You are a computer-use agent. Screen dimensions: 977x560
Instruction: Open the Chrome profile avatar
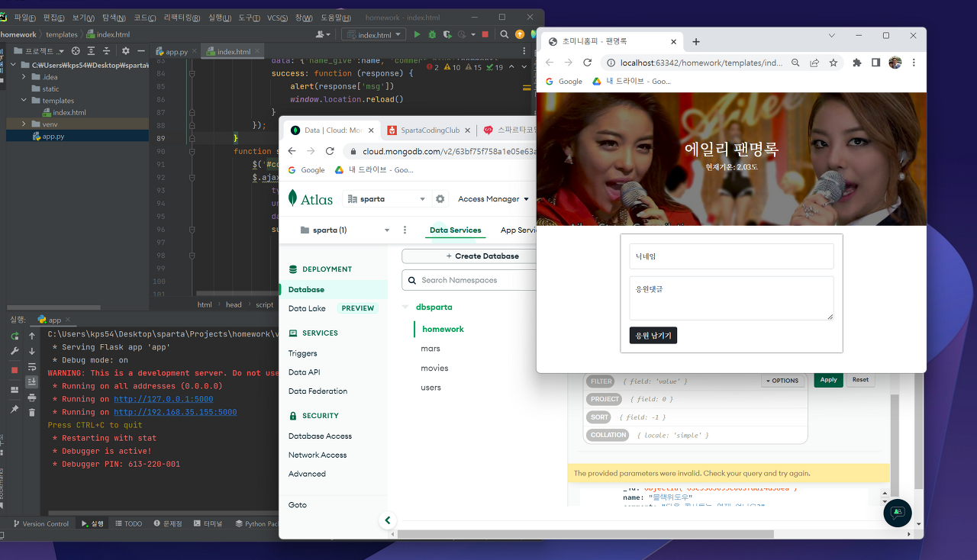[x=895, y=63]
